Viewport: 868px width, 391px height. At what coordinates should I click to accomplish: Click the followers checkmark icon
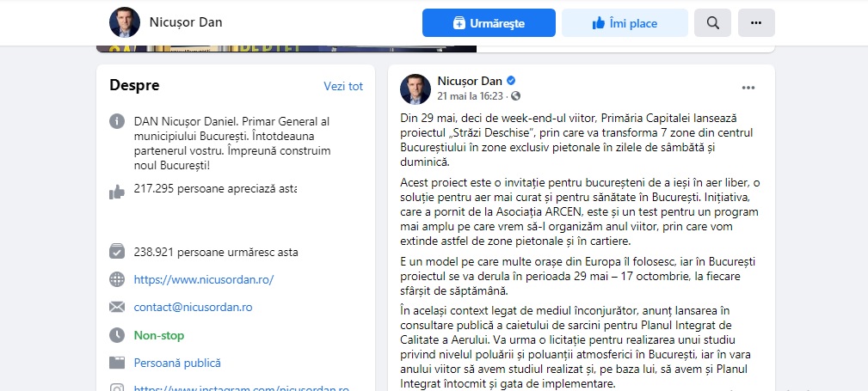pyautogui.click(x=117, y=252)
